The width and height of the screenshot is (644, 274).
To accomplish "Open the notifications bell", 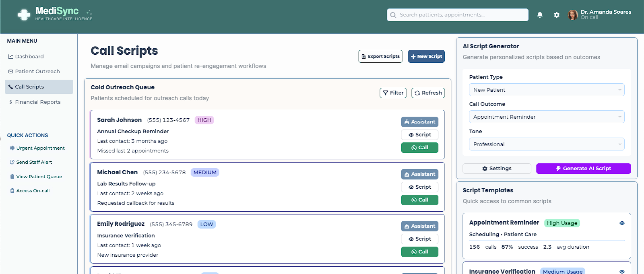I will tap(540, 15).
